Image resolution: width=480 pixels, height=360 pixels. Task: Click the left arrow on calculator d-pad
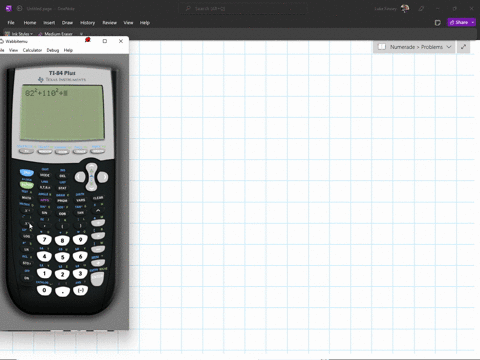(x=80, y=177)
